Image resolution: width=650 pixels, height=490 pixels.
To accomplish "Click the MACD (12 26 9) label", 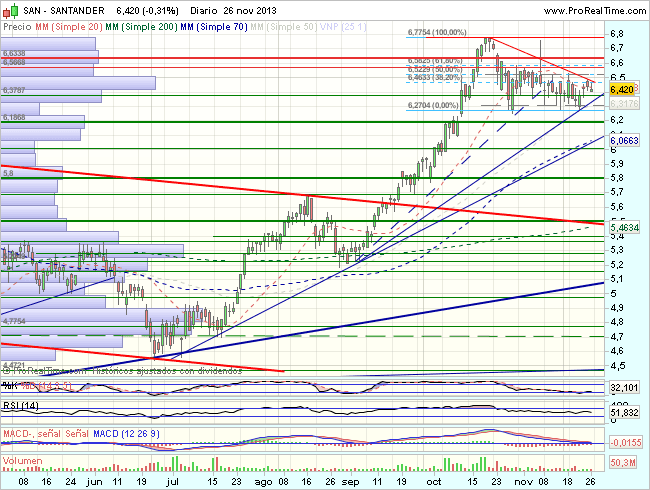I will tap(126, 434).
